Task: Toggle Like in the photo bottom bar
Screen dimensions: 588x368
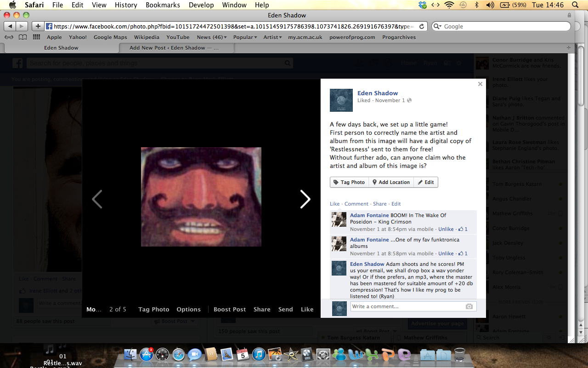Action: (x=307, y=310)
